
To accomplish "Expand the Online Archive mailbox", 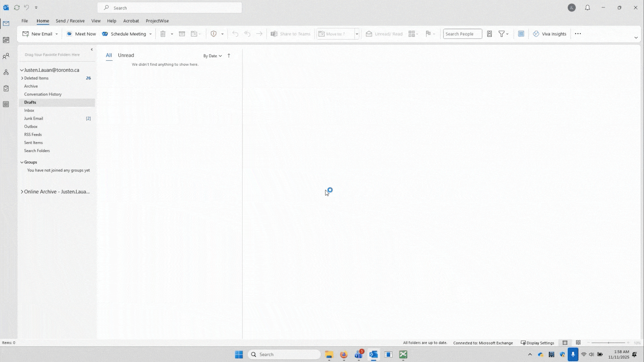I will point(22,192).
